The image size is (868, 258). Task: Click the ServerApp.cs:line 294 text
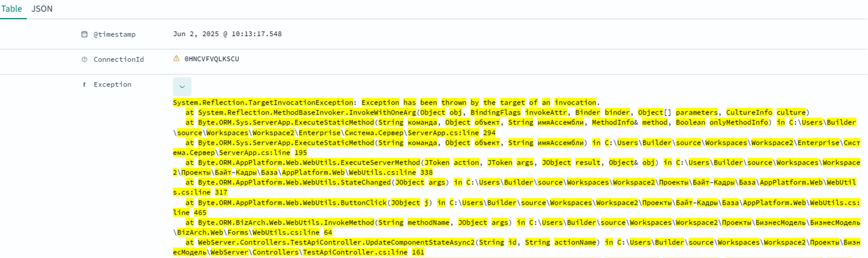pos(451,133)
